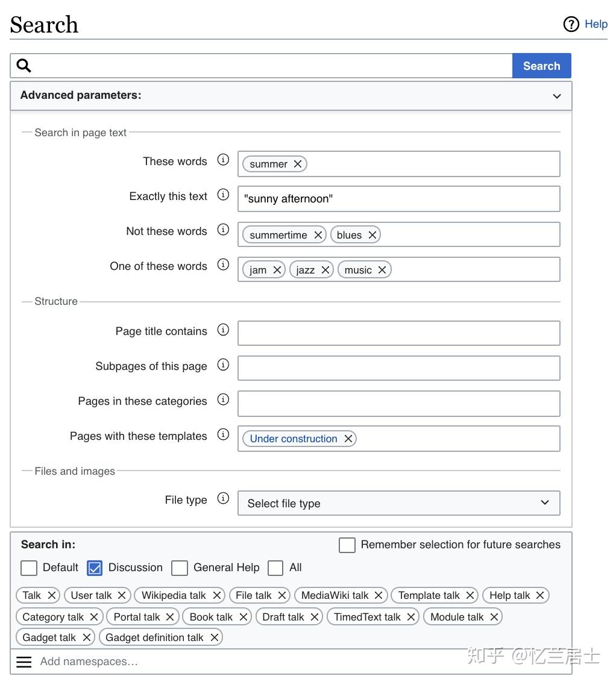Screen dimensions: 616x682
Task: Click the help question mark icon
Action: point(571,24)
